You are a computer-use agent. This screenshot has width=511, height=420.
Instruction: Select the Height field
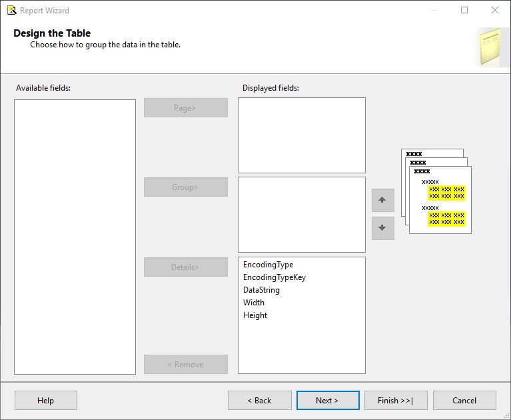click(255, 315)
